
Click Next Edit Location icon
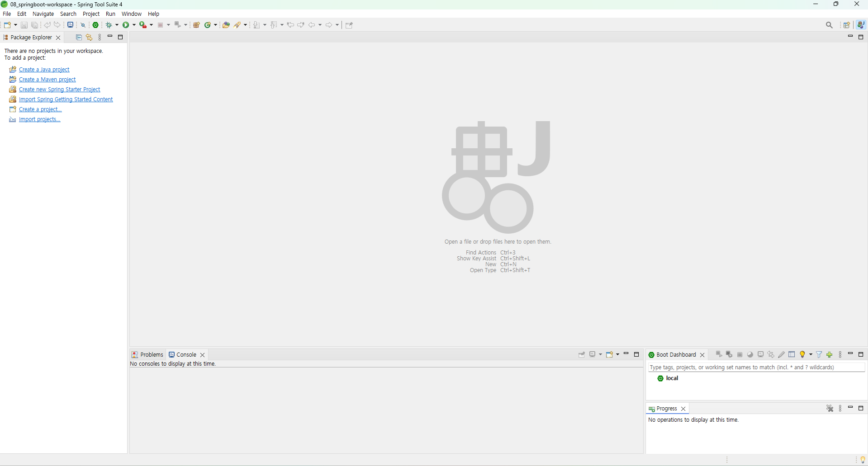[301, 25]
